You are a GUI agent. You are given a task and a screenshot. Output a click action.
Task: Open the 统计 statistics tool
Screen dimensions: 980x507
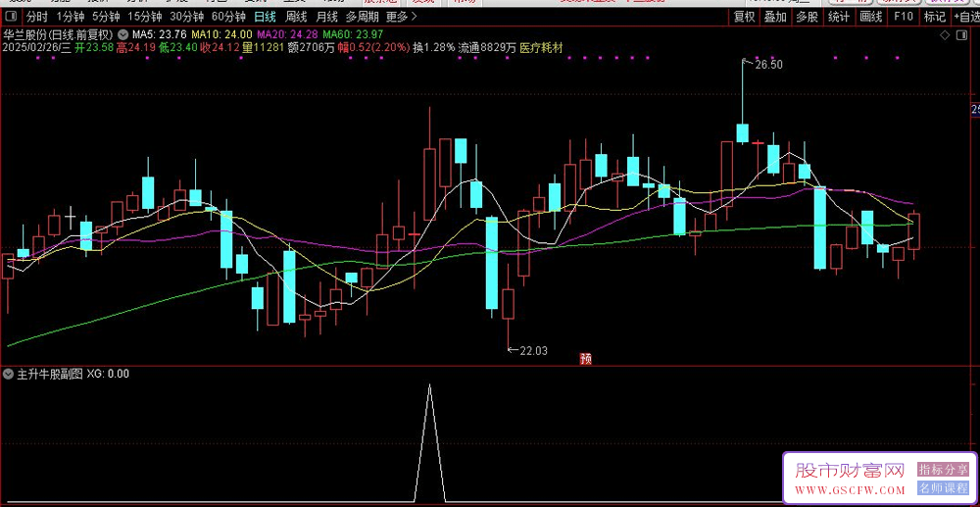pos(839,17)
